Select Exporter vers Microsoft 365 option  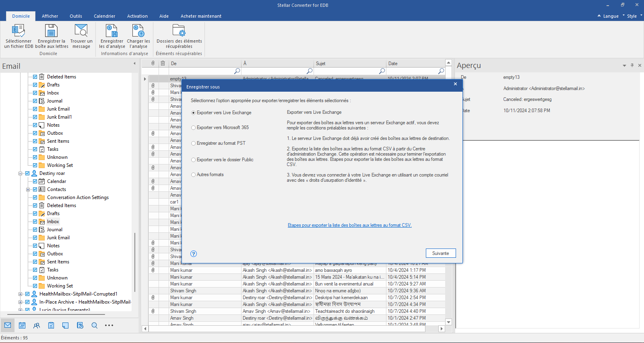tap(220, 127)
